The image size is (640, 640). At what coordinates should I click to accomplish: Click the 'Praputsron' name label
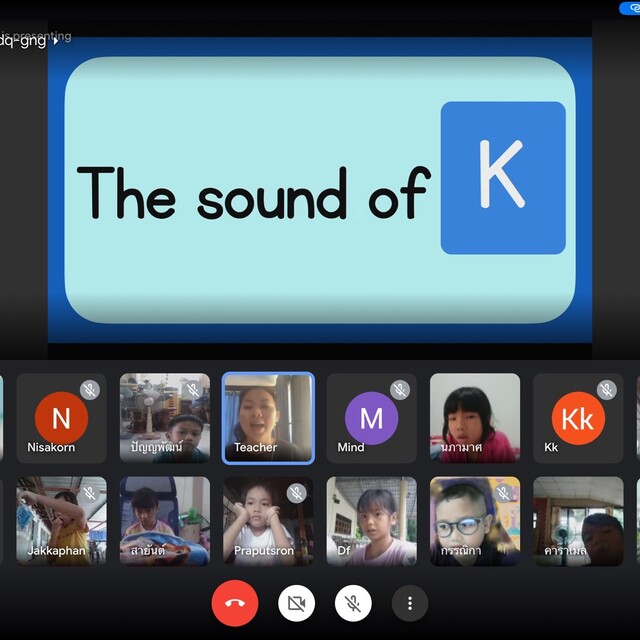coord(264,551)
